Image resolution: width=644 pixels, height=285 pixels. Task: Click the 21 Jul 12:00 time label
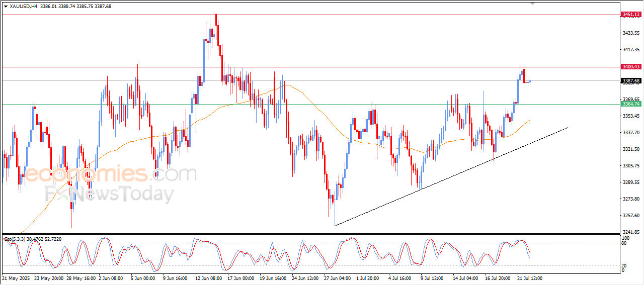[530, 278]
